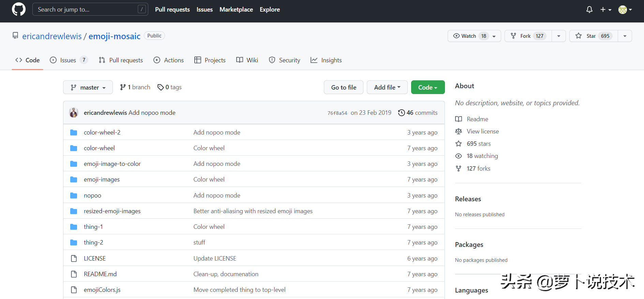The width and height of the screenshot is (644, 299).
Task: Expand the master branch selector
Action: coord(88,88)
